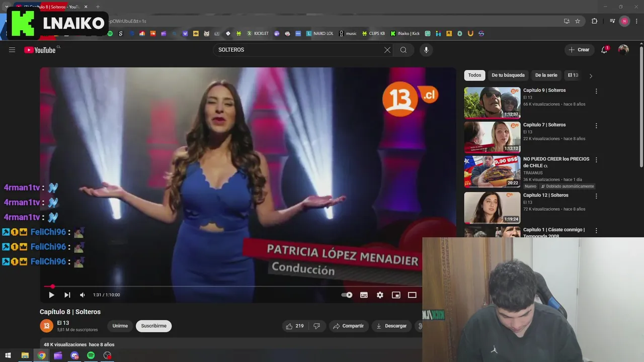Dislike the video
The height and width of the screenshot is (362, 644).
pyautogui.click(x=316, y=326)
